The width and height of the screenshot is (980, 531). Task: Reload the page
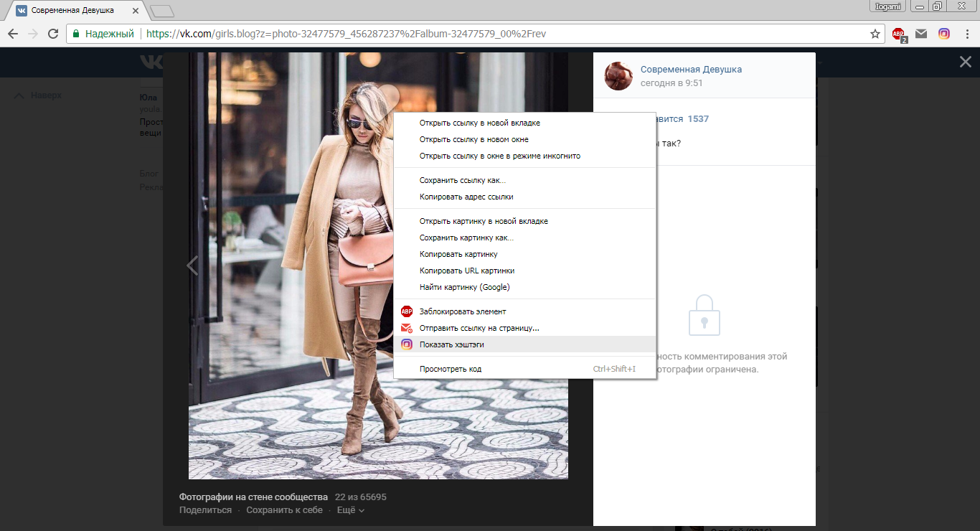click(52, 34)
